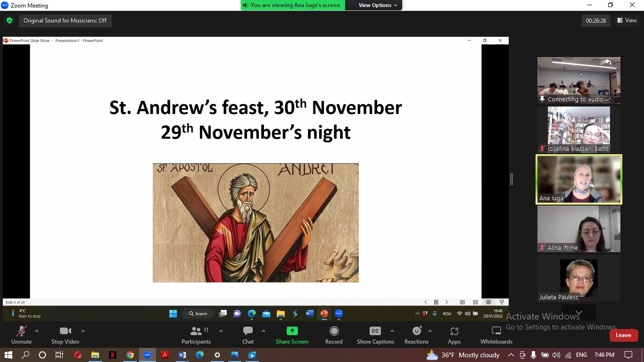Screen dimensions: 644x362
Task: Select Ana Iuga's video thumbnail
Action: coord(579,180)
